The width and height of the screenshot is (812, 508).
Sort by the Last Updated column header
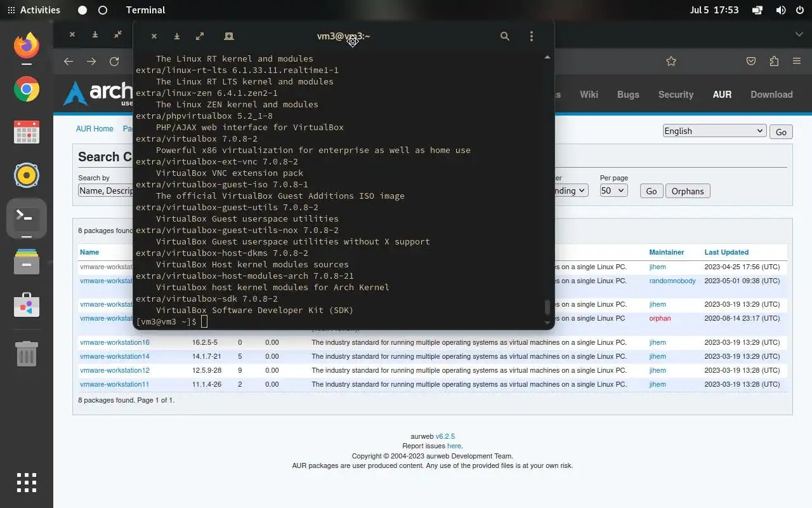pos(726,252)
